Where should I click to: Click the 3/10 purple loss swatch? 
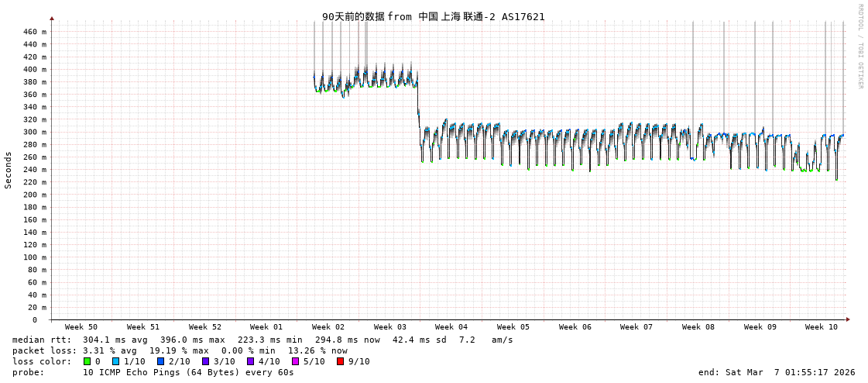click(x=206, y=361)
